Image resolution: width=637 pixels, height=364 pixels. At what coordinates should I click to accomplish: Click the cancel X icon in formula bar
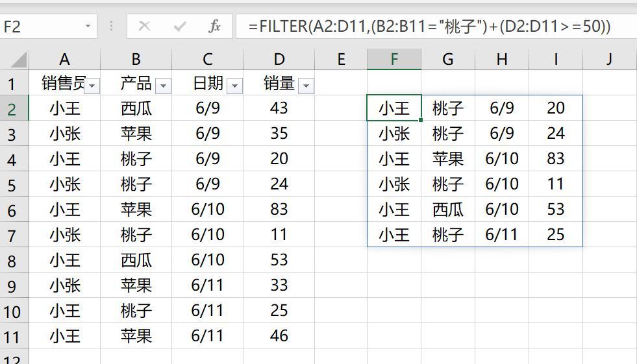[144, 27]
